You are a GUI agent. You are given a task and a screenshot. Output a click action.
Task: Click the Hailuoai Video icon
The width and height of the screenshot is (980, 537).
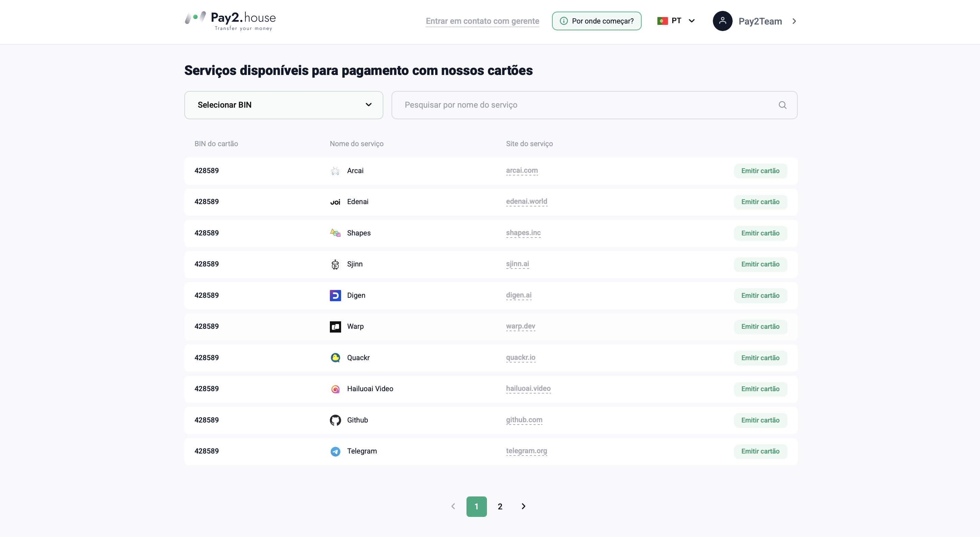point(335,389)
